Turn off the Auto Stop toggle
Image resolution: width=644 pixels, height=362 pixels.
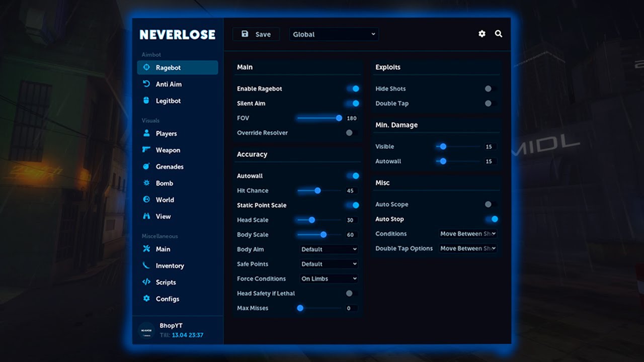pos(492,219)
